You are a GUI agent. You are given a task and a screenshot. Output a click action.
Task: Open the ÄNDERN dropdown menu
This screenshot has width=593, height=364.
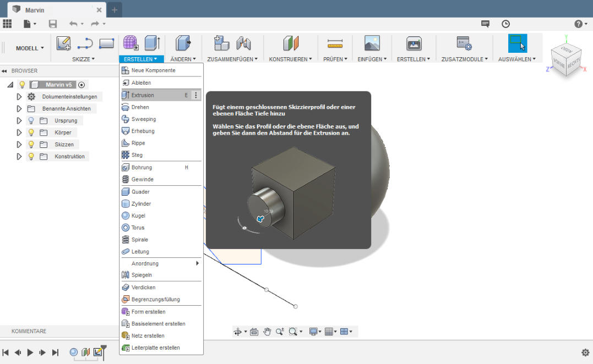coord(183,59)
